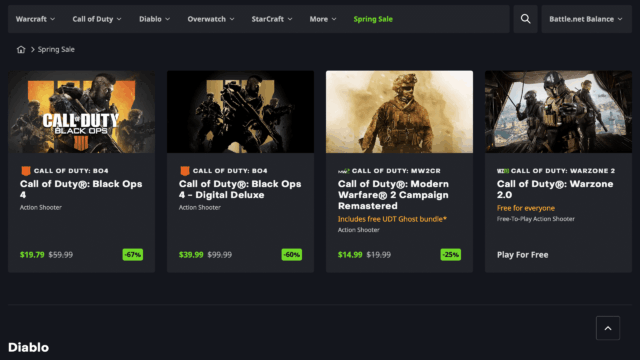This screenshot has height=360, width=640.
Task: Click the $19.79 sale price
Action: click(32, 255)
